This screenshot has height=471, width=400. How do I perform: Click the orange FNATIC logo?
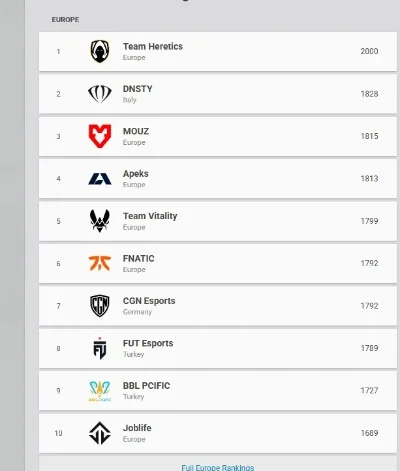[x=100, y=263]
